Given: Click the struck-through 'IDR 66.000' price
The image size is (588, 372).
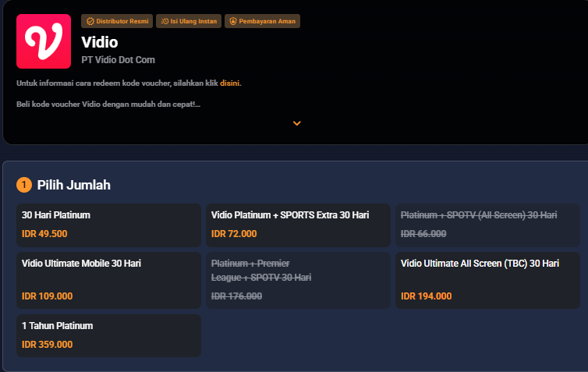Looking at the screenshot, I should [423, 234].
